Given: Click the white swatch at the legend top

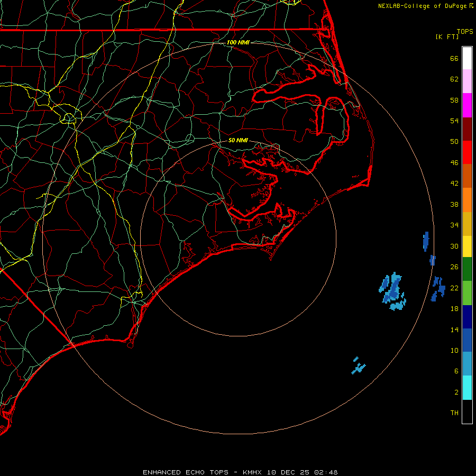Looking at the screenshot, I should 467,58.
